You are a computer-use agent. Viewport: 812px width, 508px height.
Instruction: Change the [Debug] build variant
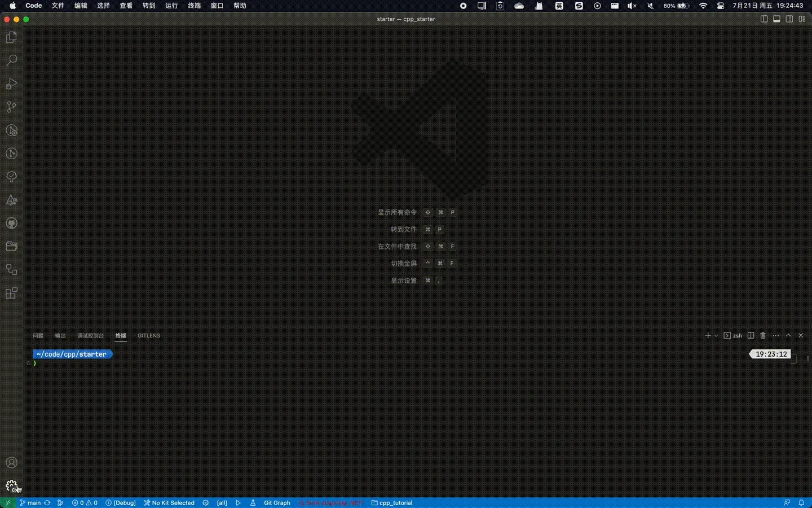pos(121,503)
